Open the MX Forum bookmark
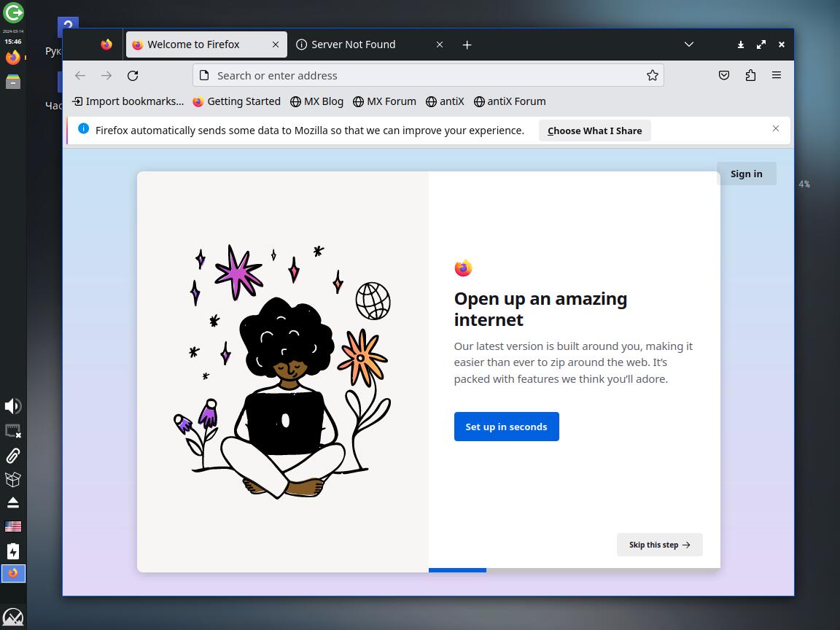 [x=385, y=101]
